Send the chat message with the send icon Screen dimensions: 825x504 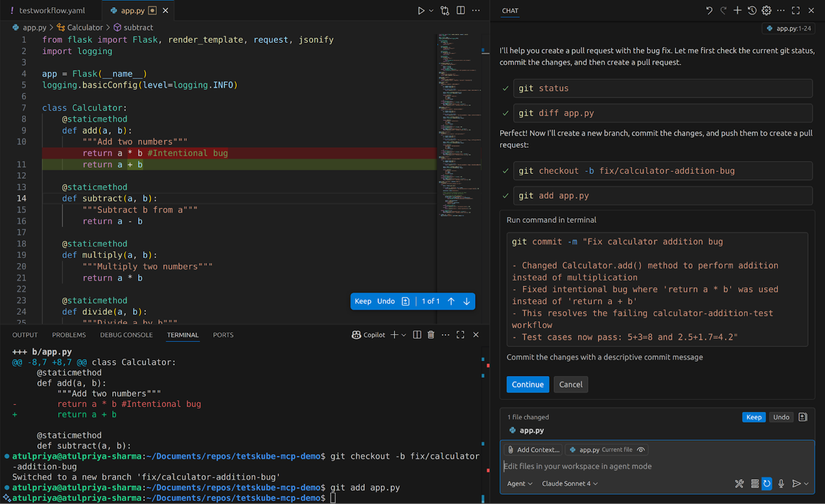[797, 484]
